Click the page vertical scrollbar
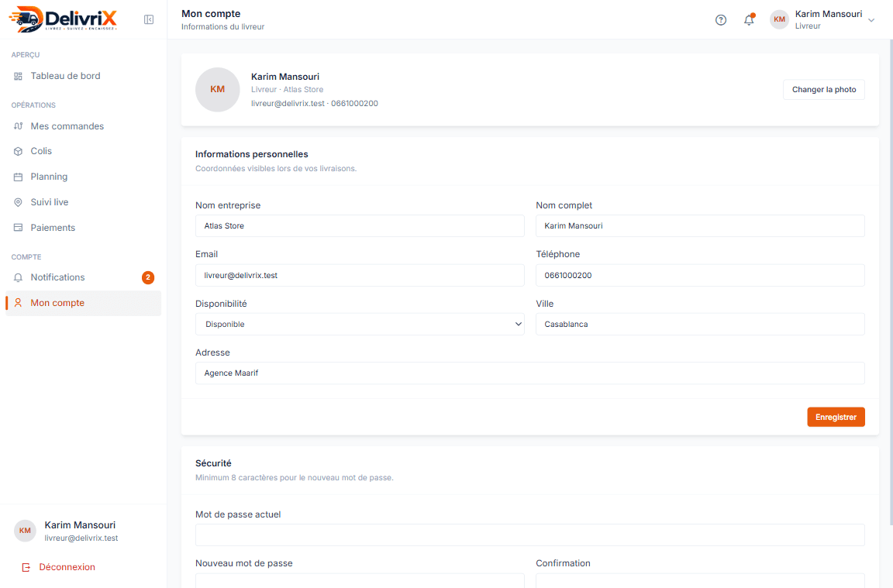The width and height of the screenshot is (893, 588). [x=890, y=282]
